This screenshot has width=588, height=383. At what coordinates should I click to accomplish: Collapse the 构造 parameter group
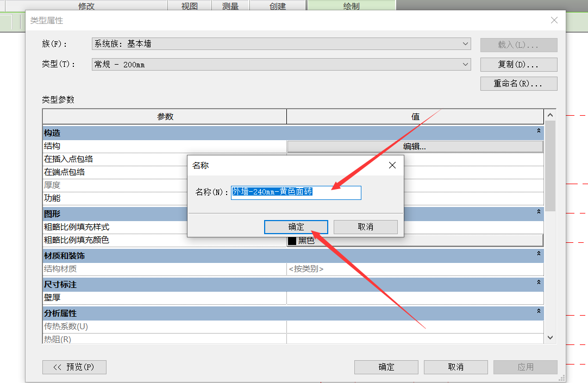click(x=539, y=131)
